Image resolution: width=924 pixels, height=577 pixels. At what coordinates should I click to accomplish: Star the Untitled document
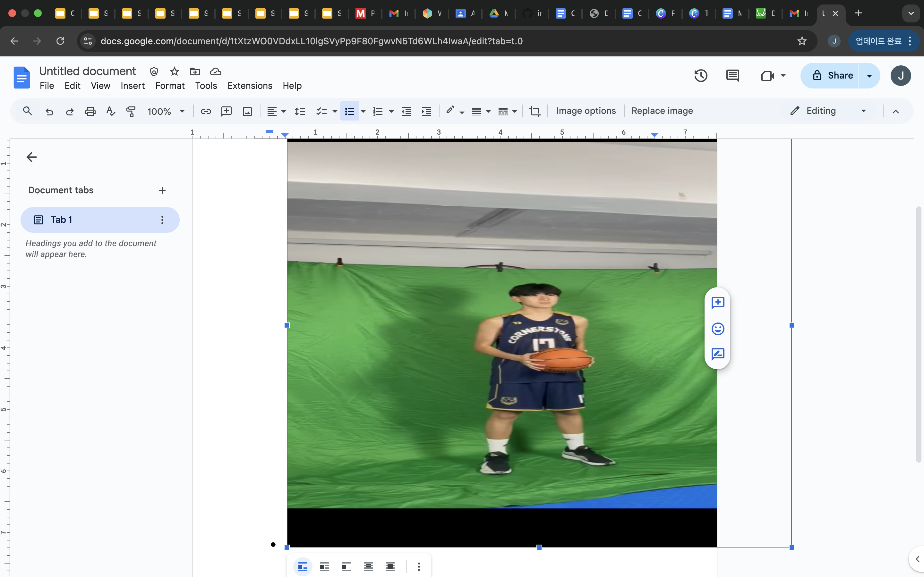[x=175, y=71]
